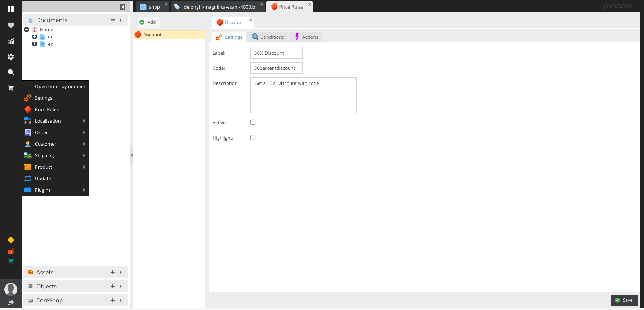Expand the Assets panel with plus icon

point(113,272)
